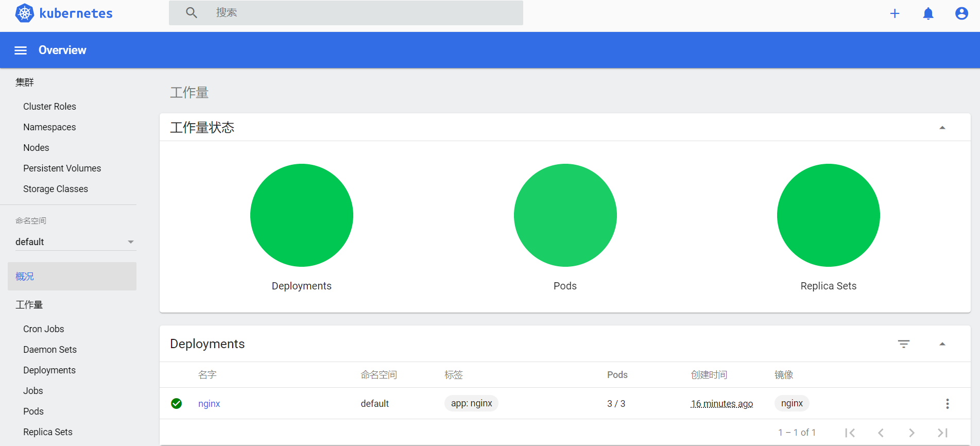Click the search magnifier icon
This screenshot has width=980, height=446.
(x=192, y=13)
